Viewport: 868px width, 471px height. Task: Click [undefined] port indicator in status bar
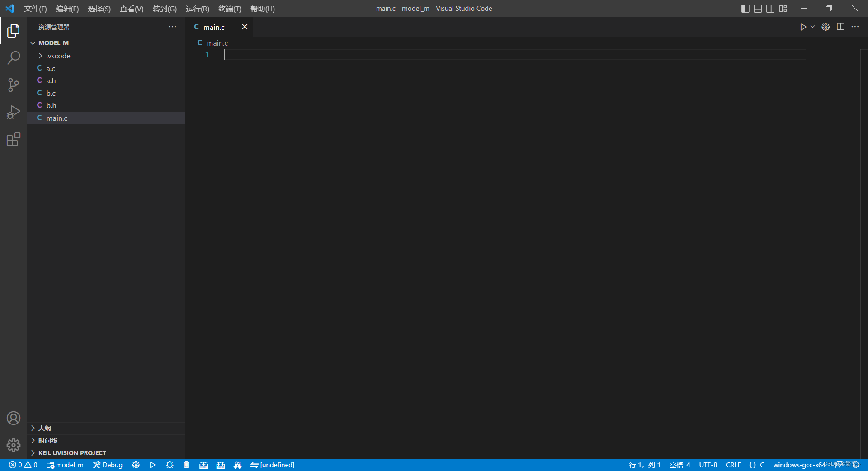273,465
